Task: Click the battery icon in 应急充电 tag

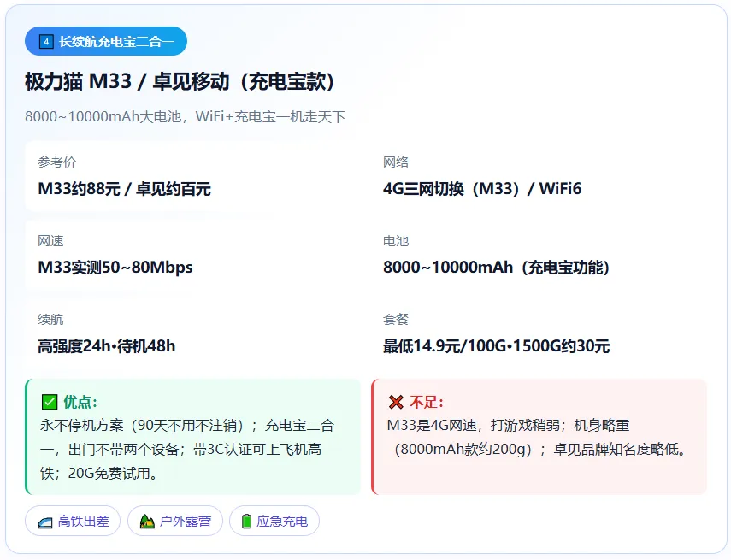Action: click(x=246, y=521)
